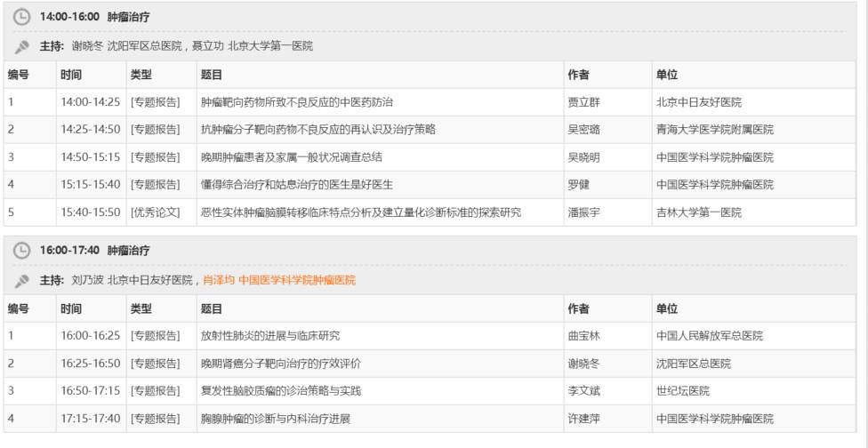Click title 复发性脑胶质瘤的诊治策略与实践

click(x=281, y=391)
